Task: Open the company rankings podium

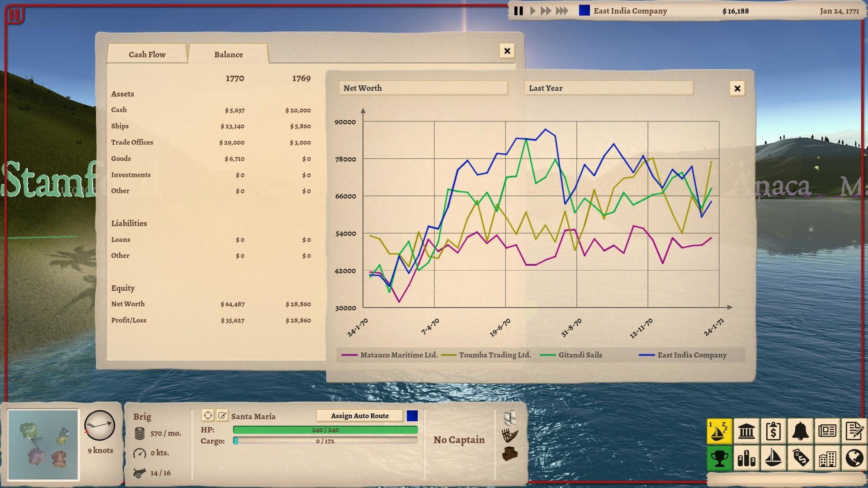Action: 746,458
